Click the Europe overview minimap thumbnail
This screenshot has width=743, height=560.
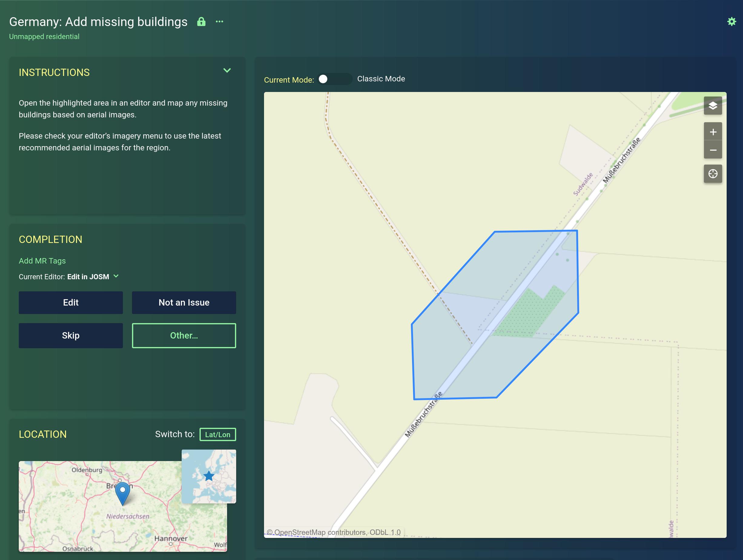tap(209, 476)
